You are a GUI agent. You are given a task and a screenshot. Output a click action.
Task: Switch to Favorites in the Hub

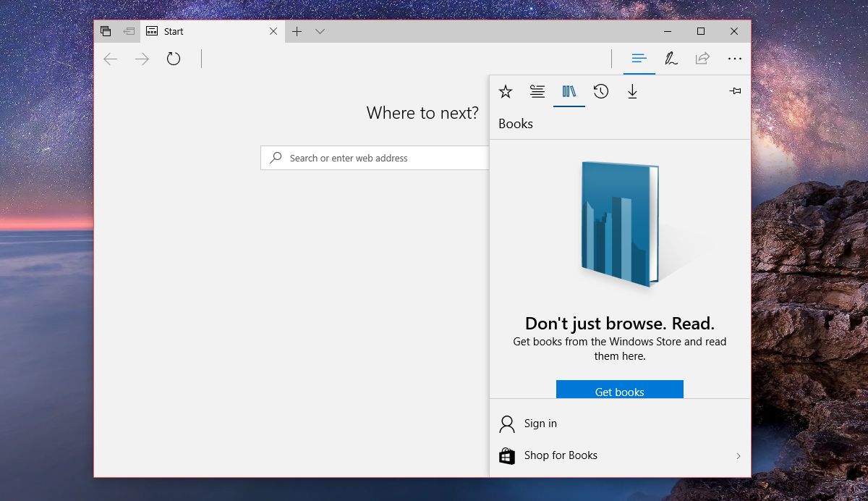[506, 91]
